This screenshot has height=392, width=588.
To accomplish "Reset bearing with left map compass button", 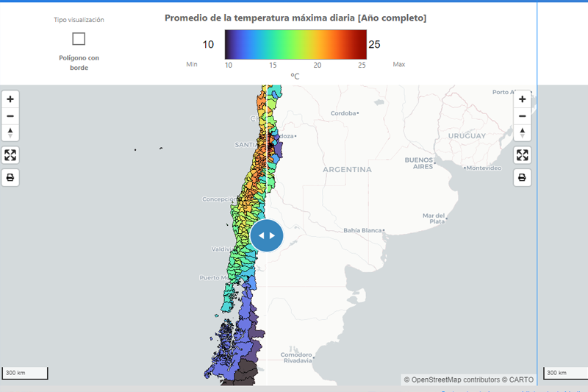I will 10,132.
